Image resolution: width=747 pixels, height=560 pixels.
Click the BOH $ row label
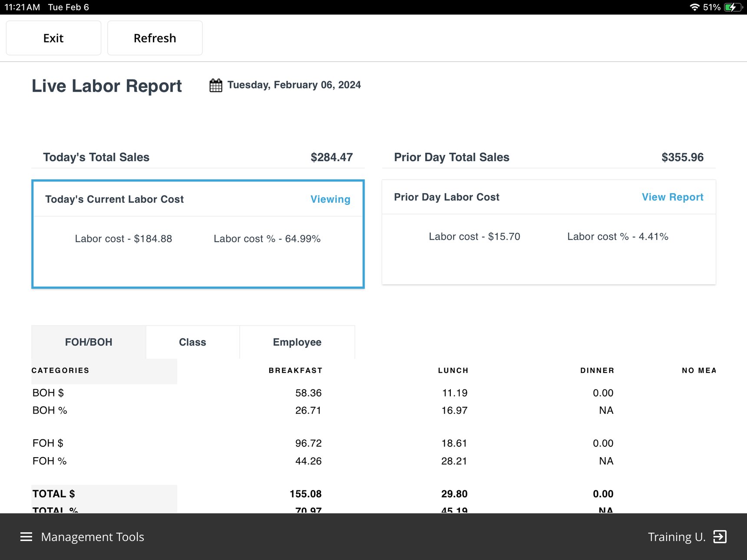pos(48,392)
